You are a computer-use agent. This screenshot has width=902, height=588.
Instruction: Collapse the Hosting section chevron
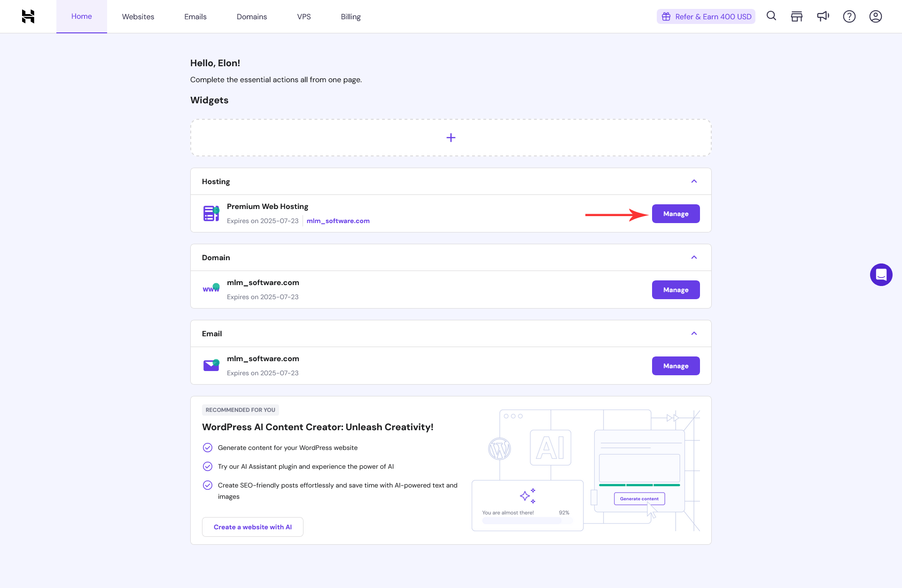click(x=694, y=181)
